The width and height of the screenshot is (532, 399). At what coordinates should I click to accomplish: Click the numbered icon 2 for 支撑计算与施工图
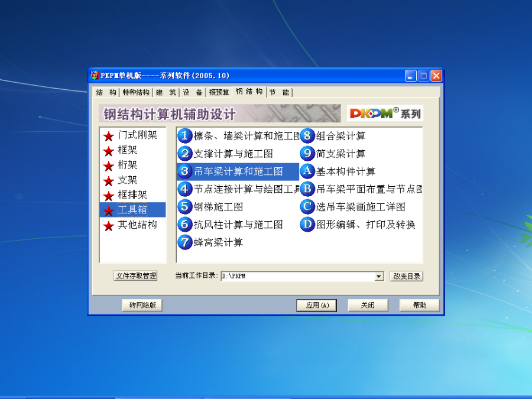[185, 153]
